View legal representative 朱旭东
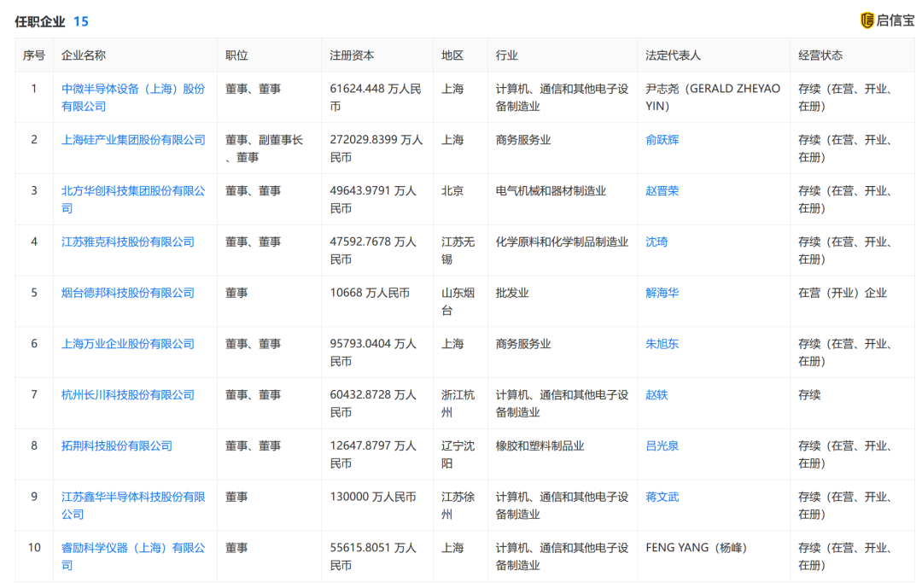 tap(662, 344)
